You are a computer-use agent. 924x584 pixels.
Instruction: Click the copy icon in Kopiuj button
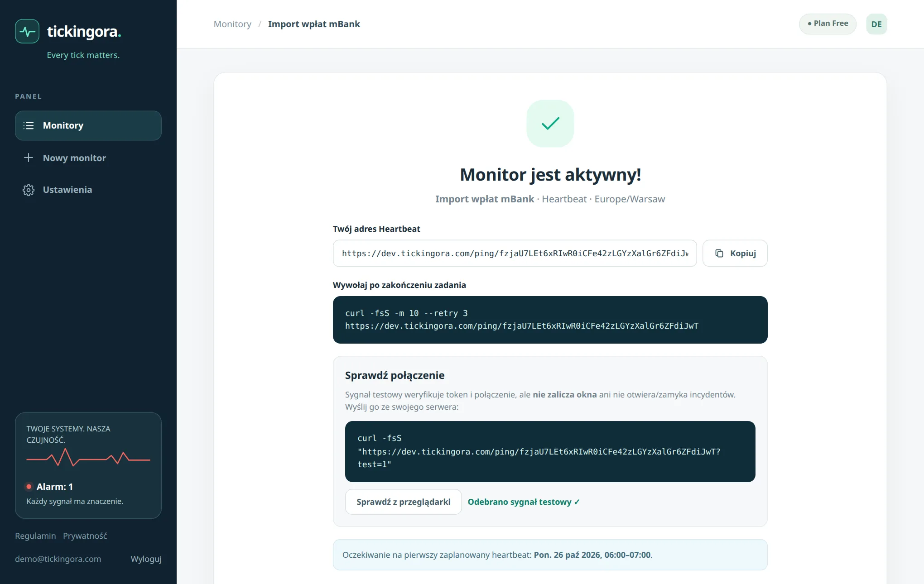[x=719, y=254]
